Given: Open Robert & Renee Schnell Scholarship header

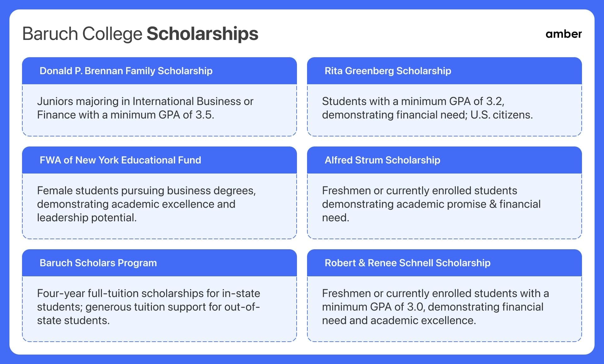Looking at the screenshot, I should 444,263.
